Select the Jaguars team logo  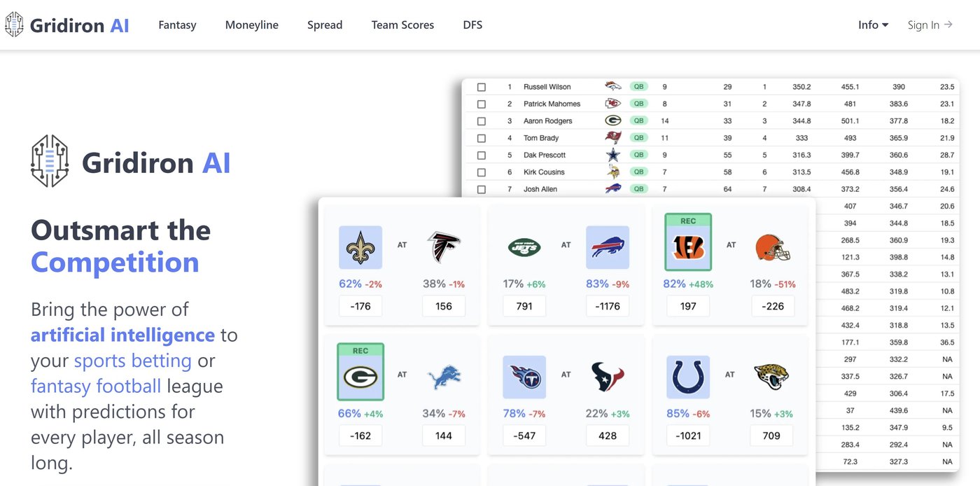coord(771,377)
